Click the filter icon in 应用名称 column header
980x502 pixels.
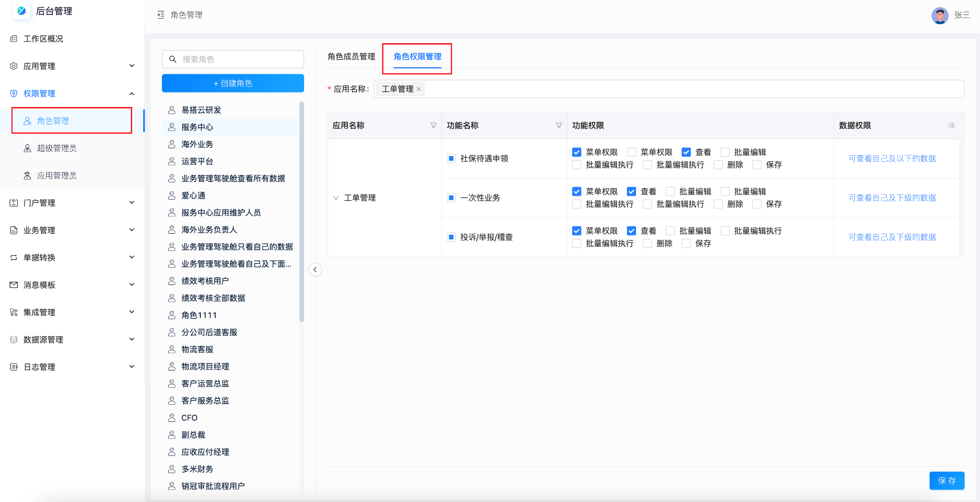coord(433,125)
